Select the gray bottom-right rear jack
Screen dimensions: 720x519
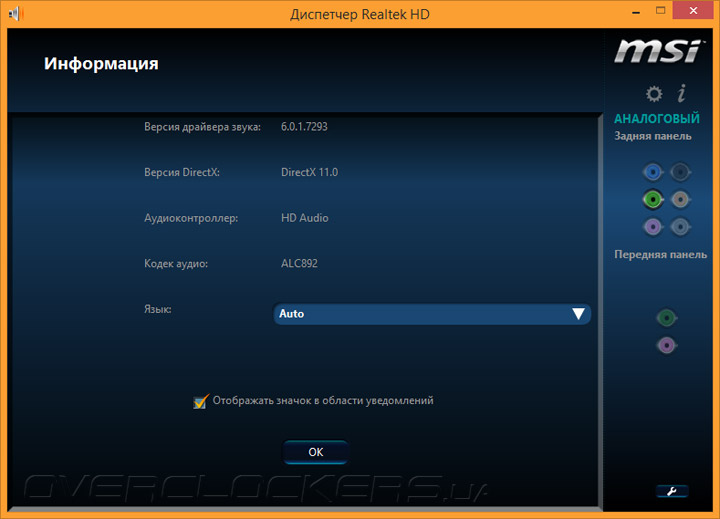click(680, 226)
